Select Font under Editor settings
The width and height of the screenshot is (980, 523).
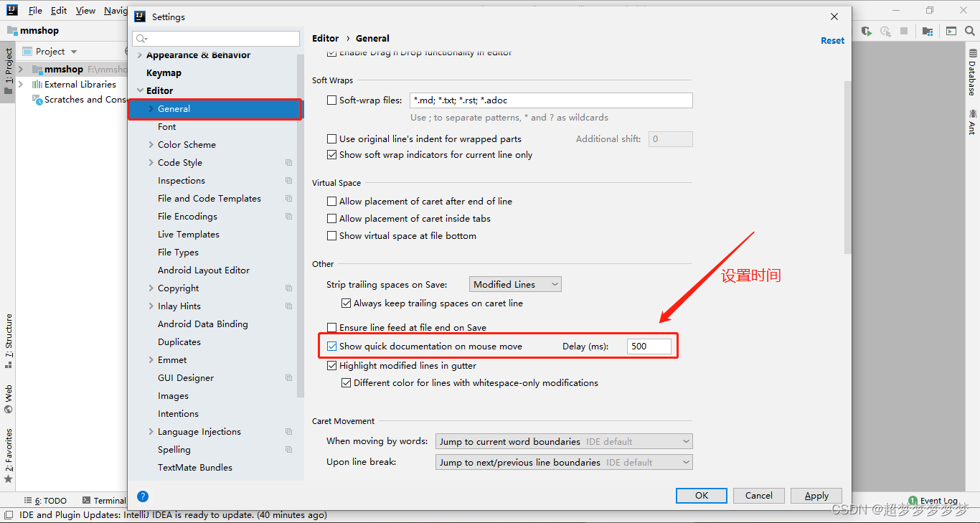167,127
